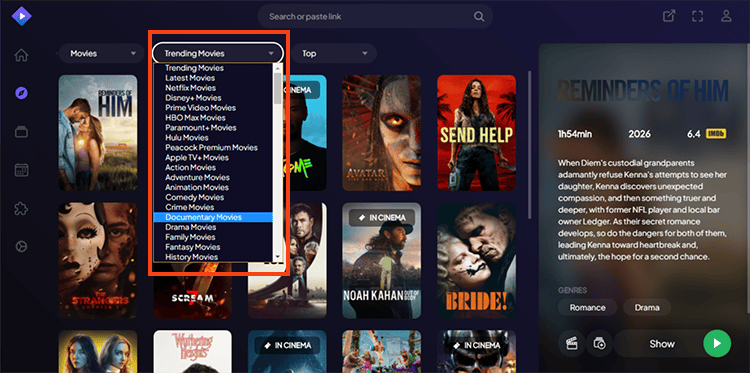Open the Addons puzzle icon
Screen dimensions: 750x373
(21, 208)
